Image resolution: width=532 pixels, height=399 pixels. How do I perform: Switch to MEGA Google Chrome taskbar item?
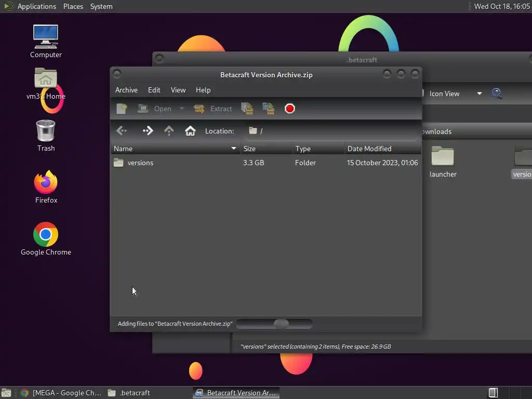tap(61, 393)
